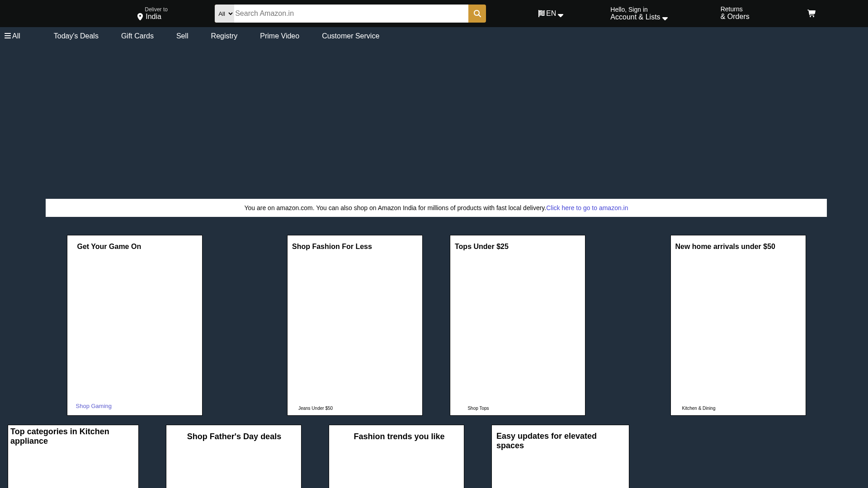Click the orange search magnifier button
The width and height of the screenshot is (868, 488).
tap(477, 14)
